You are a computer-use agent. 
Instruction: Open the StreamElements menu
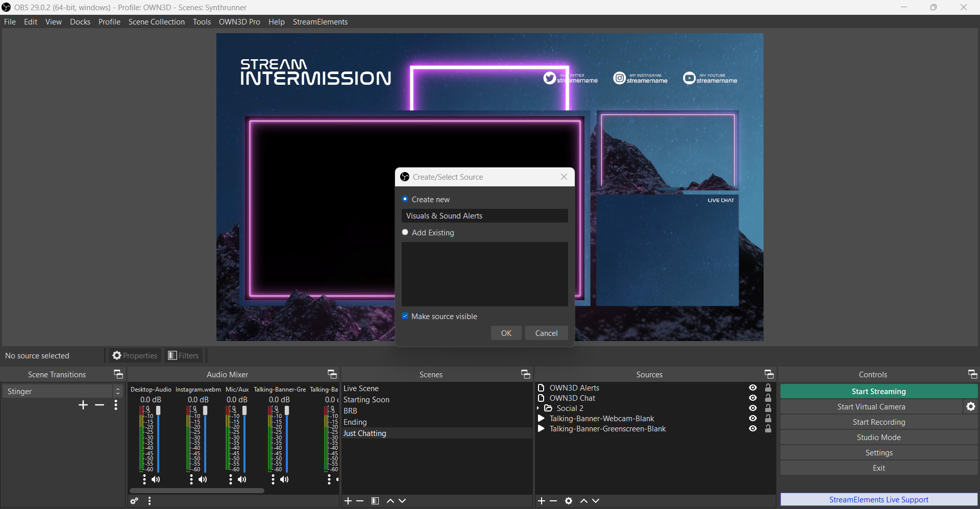pyautogui.click(x=320, y=22)
